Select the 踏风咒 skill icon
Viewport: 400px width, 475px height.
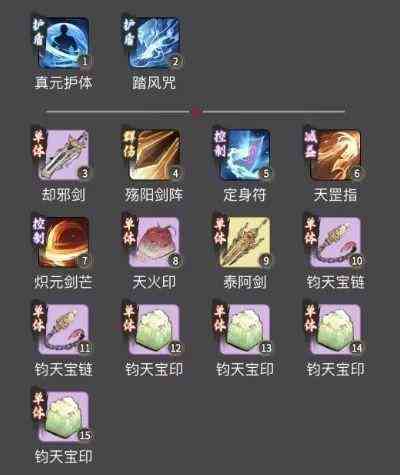click(x=154, y=43)
